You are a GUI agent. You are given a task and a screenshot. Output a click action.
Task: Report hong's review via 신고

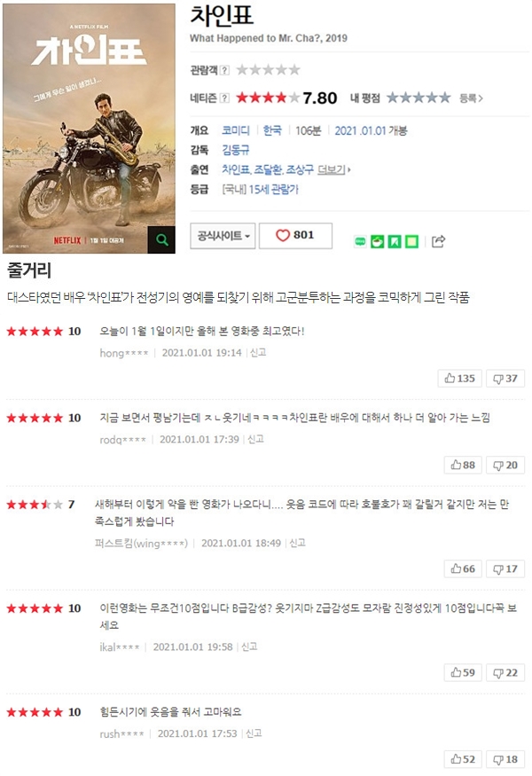(258, 353)
